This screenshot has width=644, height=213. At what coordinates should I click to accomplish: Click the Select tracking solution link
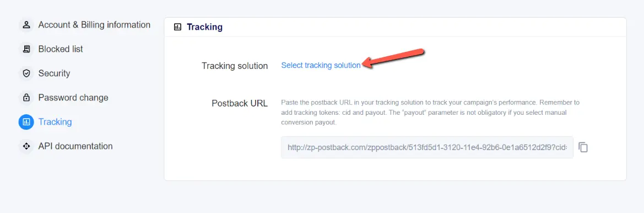pos(321,65)
